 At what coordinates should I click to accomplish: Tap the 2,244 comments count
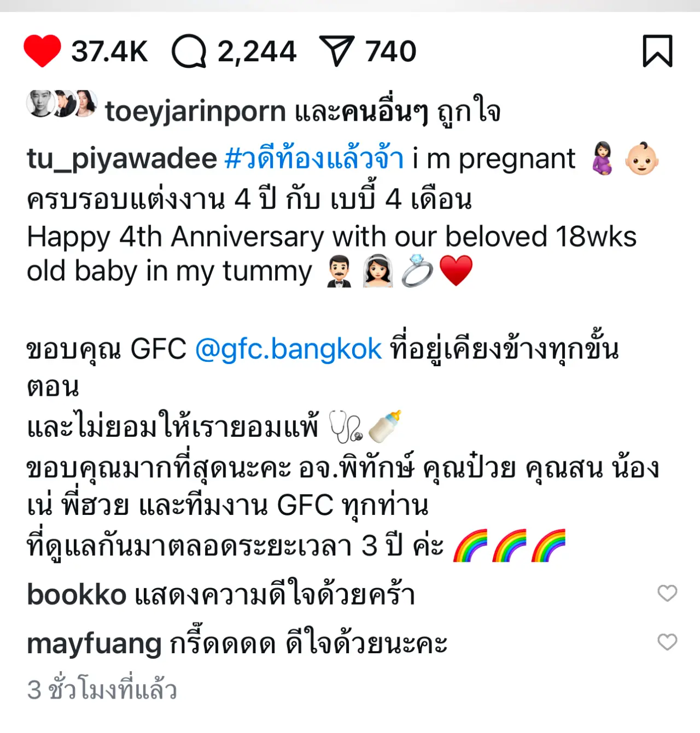[256, 52]
